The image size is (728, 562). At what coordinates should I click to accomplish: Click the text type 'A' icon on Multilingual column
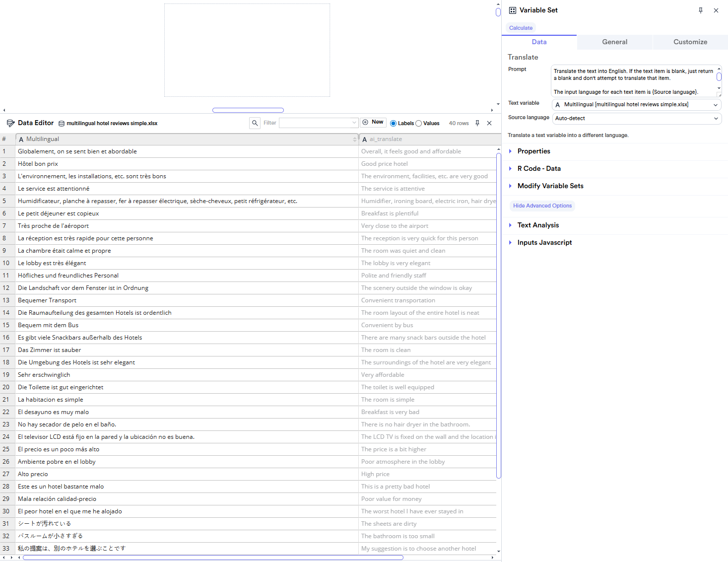click(x=21, y=139)
